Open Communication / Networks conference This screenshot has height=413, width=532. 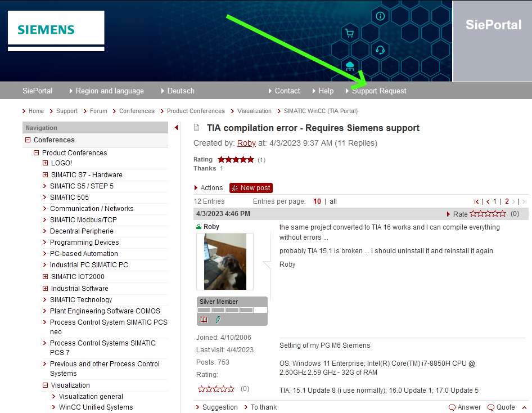[x=92, y=208]
